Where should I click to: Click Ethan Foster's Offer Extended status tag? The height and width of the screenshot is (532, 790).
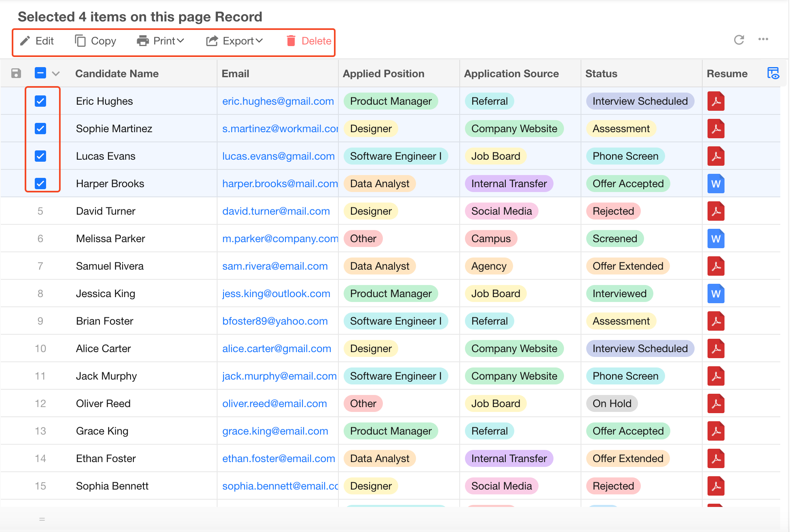coord(628,458)
